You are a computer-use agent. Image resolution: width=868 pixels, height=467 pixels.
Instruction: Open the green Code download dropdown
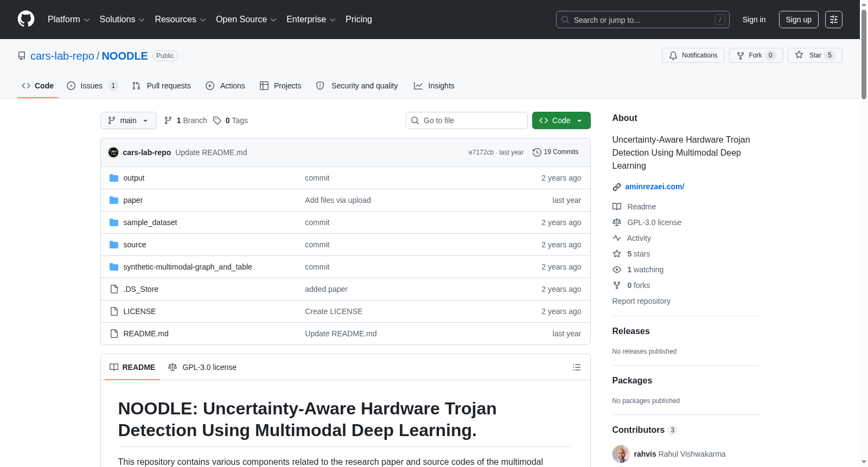[x=561, y=120]
